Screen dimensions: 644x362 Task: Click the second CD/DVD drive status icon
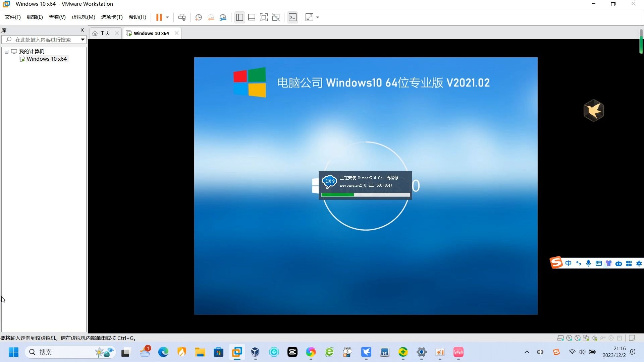pos(578,338)
